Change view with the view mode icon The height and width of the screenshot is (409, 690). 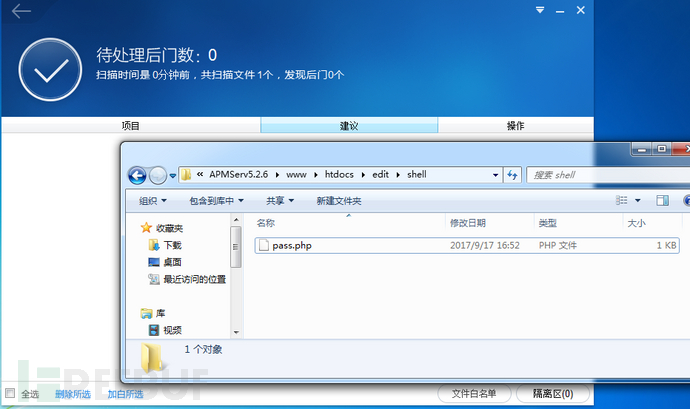(621, 200)
